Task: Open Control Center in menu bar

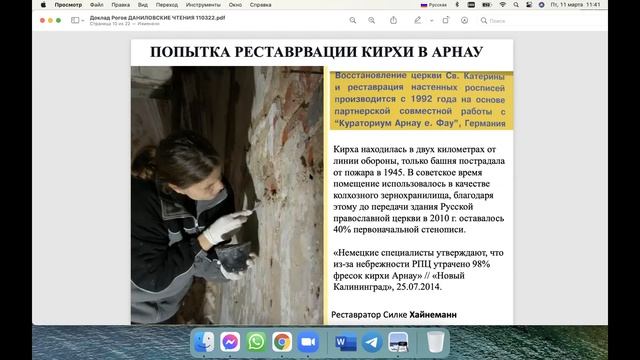Action: pos(529,5)
